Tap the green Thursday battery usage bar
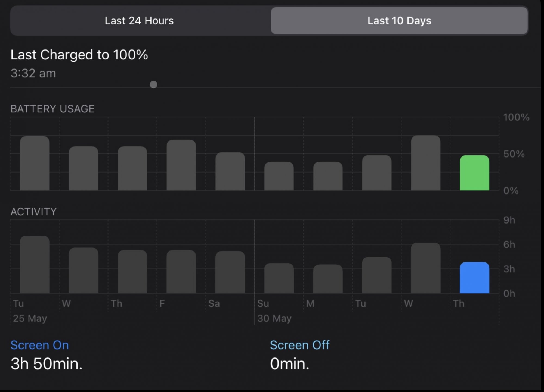This screenshot has width=544, height=392. click(474, 173)
